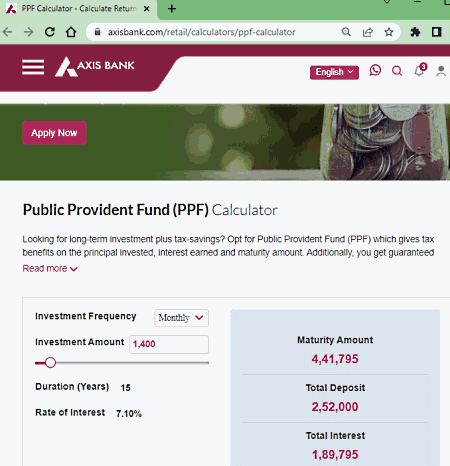
Task: Go back to the previous page
Action: (7, 32)
